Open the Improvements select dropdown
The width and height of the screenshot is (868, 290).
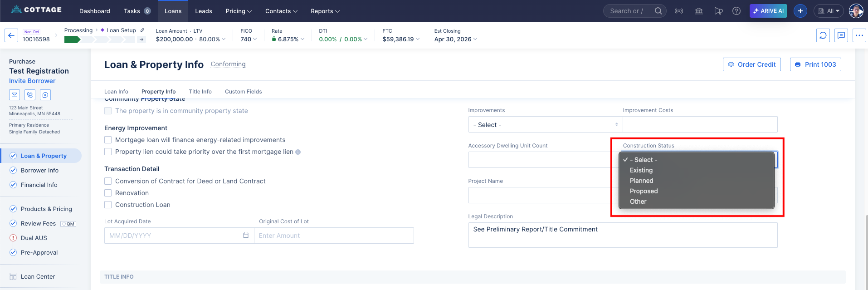tap(545, 124)
